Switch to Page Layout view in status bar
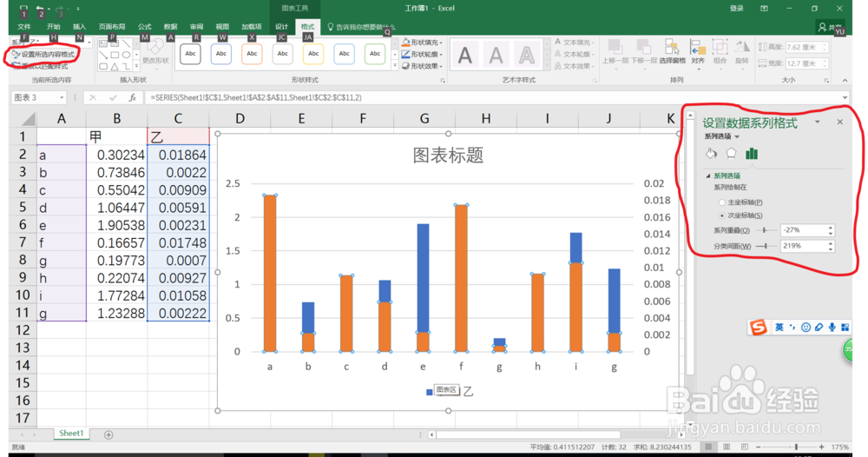Image resolution: width=868 pixels, height=457 pixels. [x=727, y=447]
